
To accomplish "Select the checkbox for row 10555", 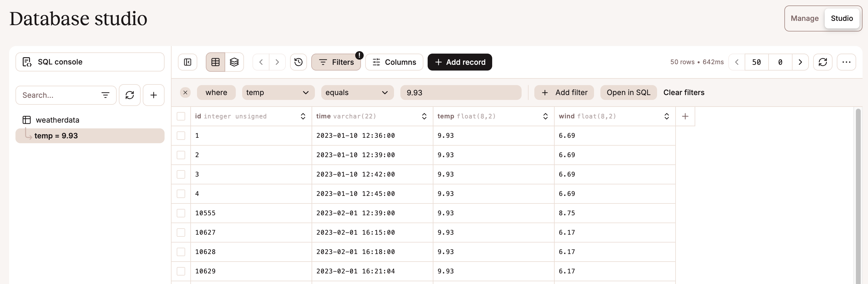I will [181, 213].
